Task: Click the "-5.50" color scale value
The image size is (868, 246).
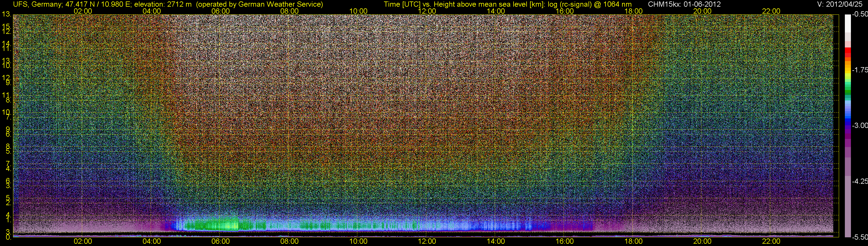Action: tap(860, 237)
